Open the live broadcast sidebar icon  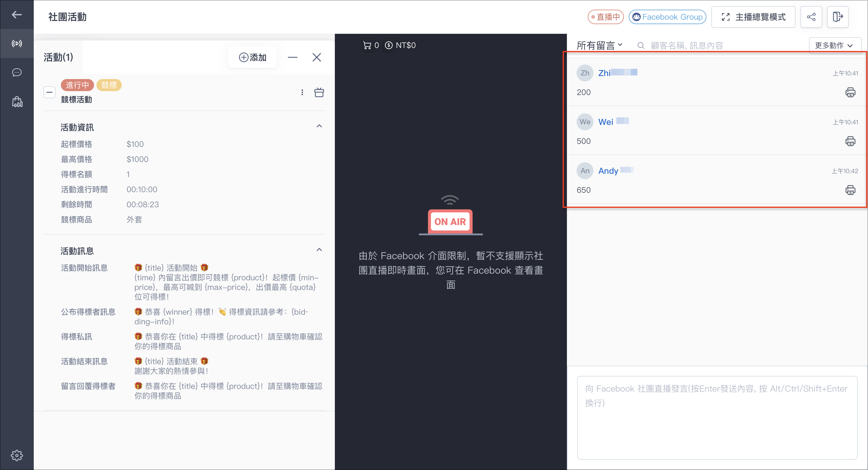click(17, 43)
